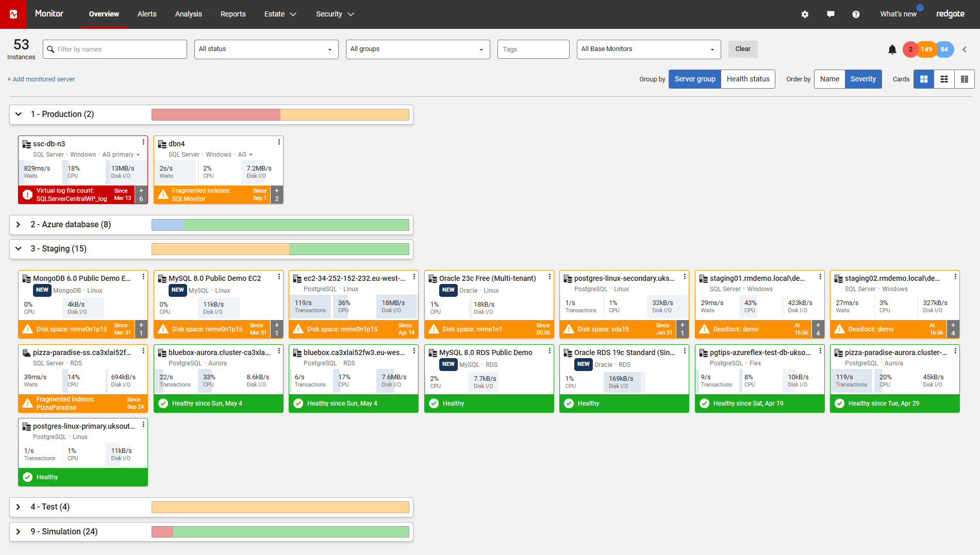This screenshot has height=555, width=980.
Task: Click the server icon on pizza-paradise-ss card
Action: (27, 353)
